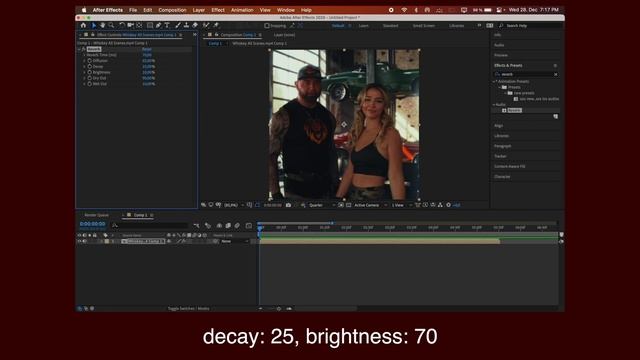Select the Rectangle shape tool
This screenshot has width=640, height=360.
(x=150, y=25)
